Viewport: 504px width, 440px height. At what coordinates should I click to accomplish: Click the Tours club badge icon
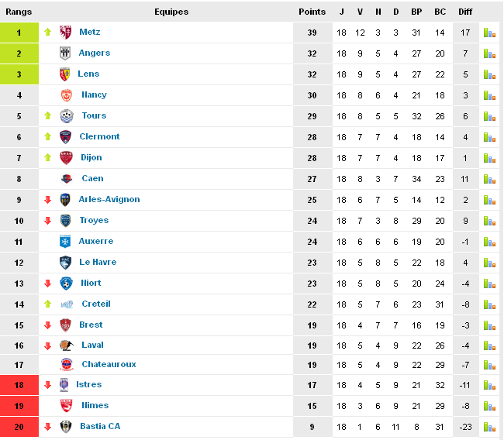click(x=67, y=116)
